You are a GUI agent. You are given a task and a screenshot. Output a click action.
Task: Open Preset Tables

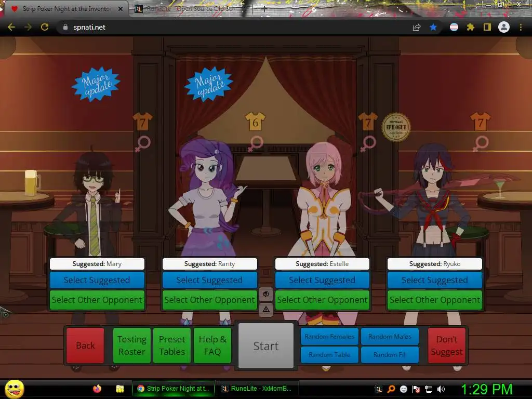172,345
